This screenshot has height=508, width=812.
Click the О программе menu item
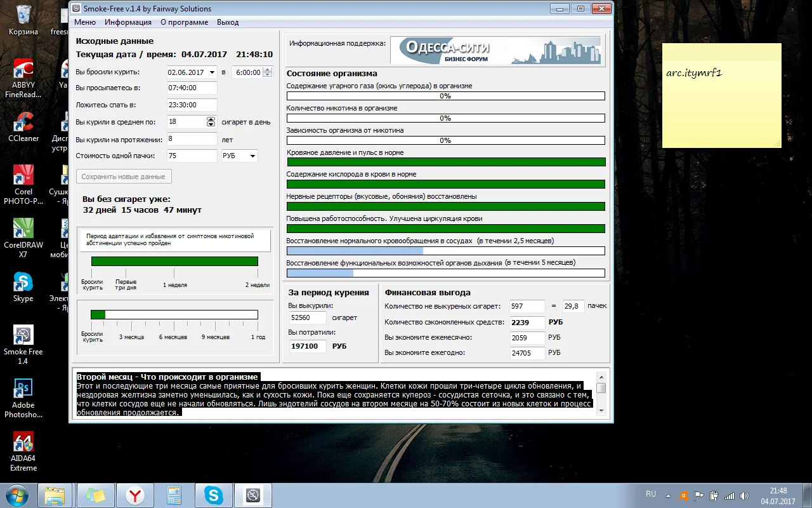pyautogui.click(x=184, y=22)
